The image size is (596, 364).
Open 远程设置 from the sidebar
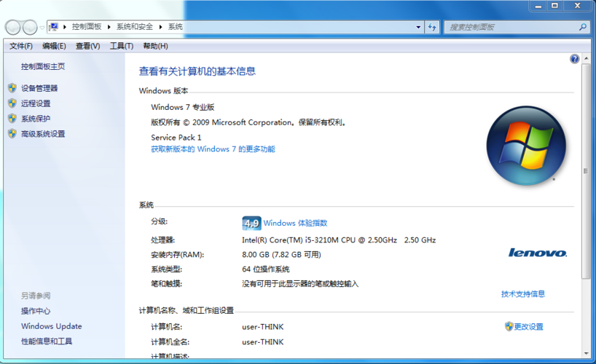(x=36, y=103)
